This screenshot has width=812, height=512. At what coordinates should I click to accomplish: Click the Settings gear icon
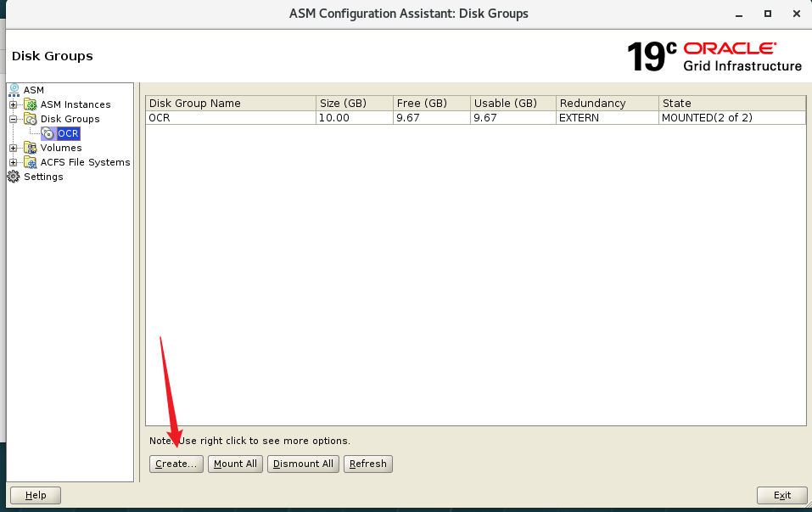click(x=14, y=177)
